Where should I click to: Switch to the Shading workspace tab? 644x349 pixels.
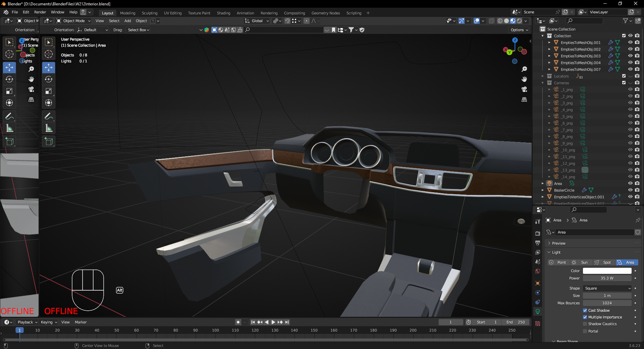[223, 13]
